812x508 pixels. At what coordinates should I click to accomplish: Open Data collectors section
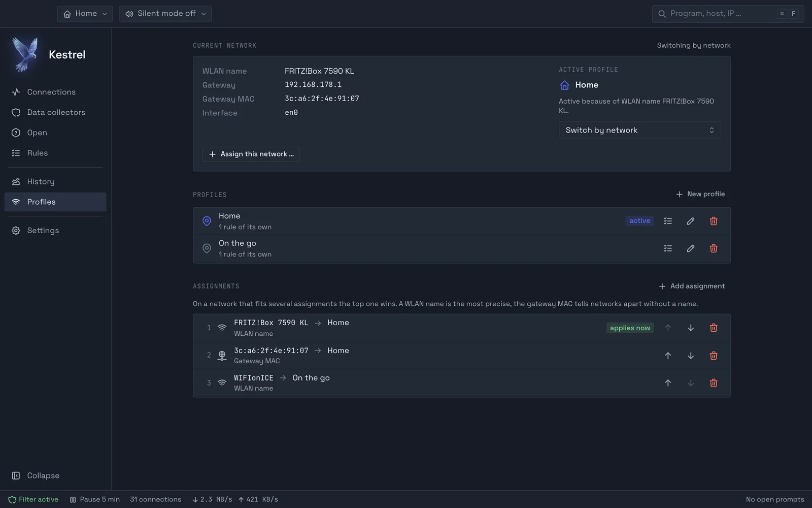55,112
